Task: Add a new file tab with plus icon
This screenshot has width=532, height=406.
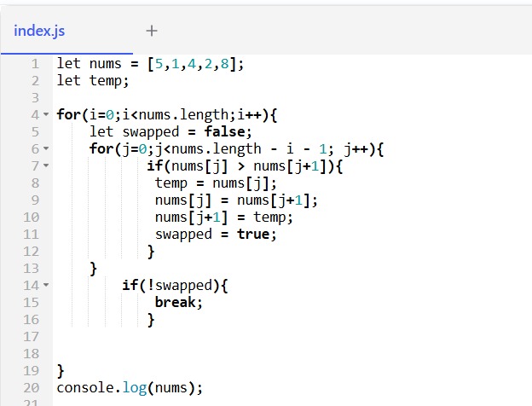Action: [x=152, y=31]
